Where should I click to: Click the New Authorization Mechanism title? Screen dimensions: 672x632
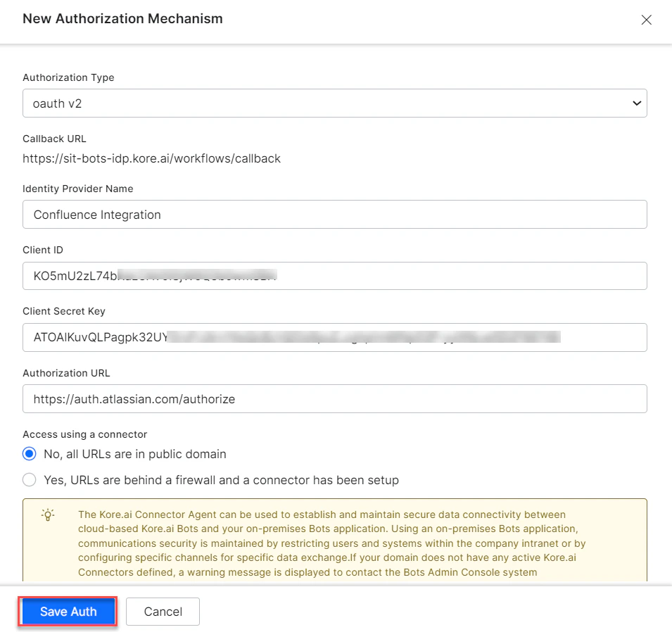point(122,19)
